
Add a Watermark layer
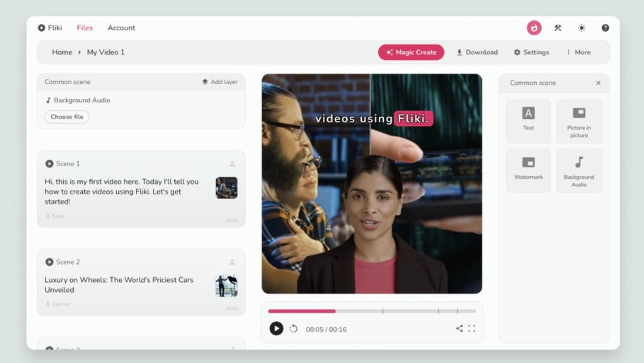click(528, 171)
